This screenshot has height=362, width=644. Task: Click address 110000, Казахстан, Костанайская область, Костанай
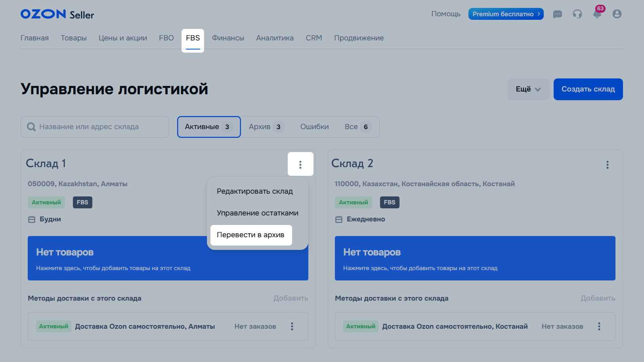425,184
